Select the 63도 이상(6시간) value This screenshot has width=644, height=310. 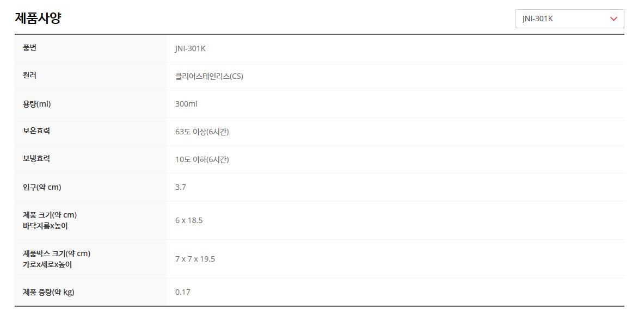[202, 132]
